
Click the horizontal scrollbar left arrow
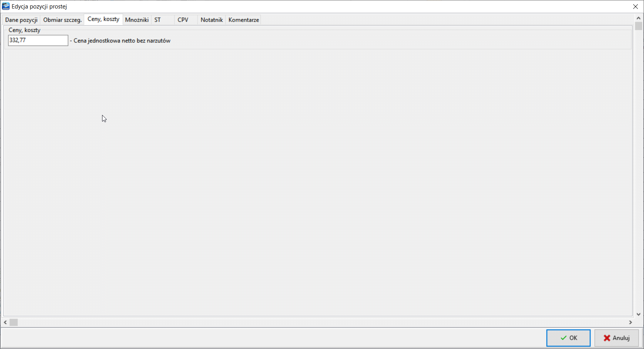coord(5,322)
